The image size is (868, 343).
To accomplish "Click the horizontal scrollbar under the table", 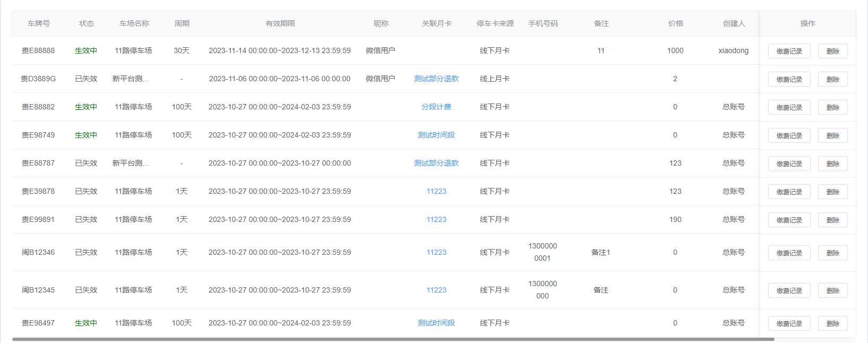I will [x=393, y=339].
